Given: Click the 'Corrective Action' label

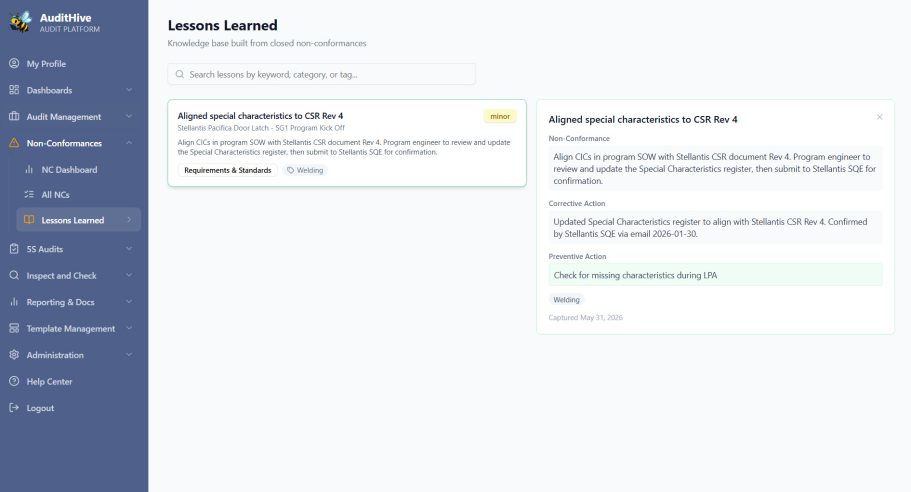Looking at the screenshot, I should coord(577,203).
